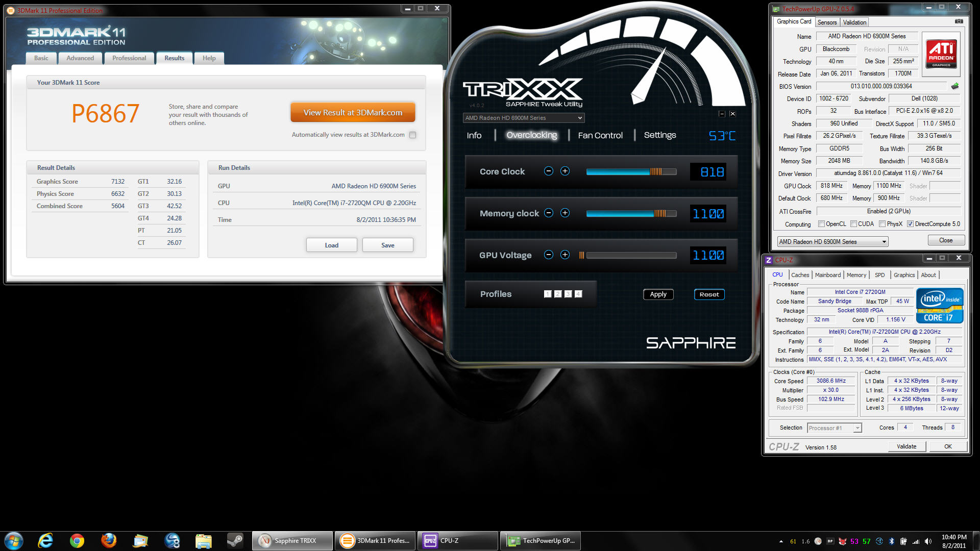The height and width of the screenshot is (551, 980).
Task: Launch Firefox from the taskbar
Action: 109,541
